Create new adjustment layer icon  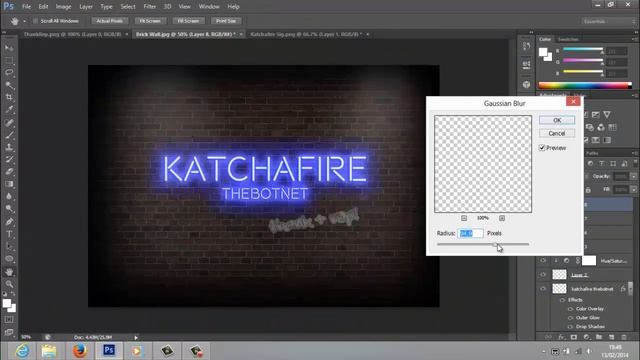coord(587,337)
